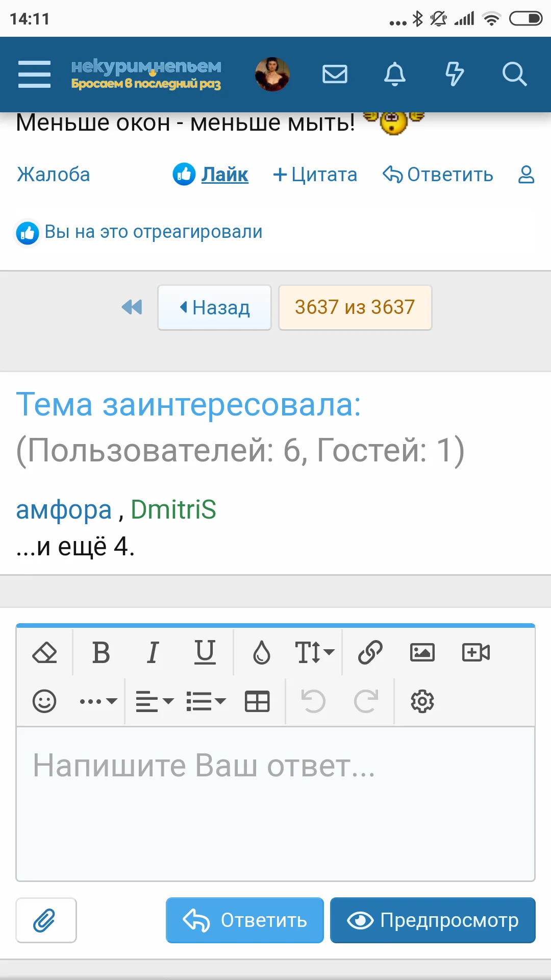
Task: Open the search magnifier icon
Action: 514,75
